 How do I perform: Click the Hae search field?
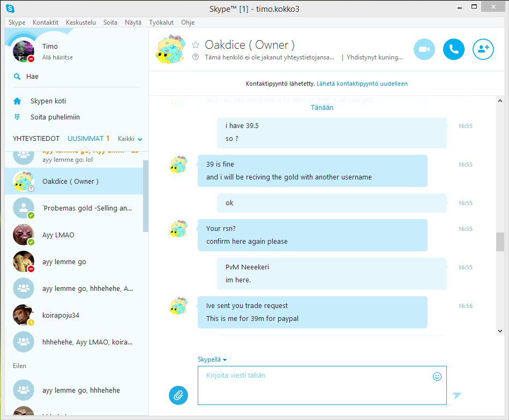click(x=77, y=77)
